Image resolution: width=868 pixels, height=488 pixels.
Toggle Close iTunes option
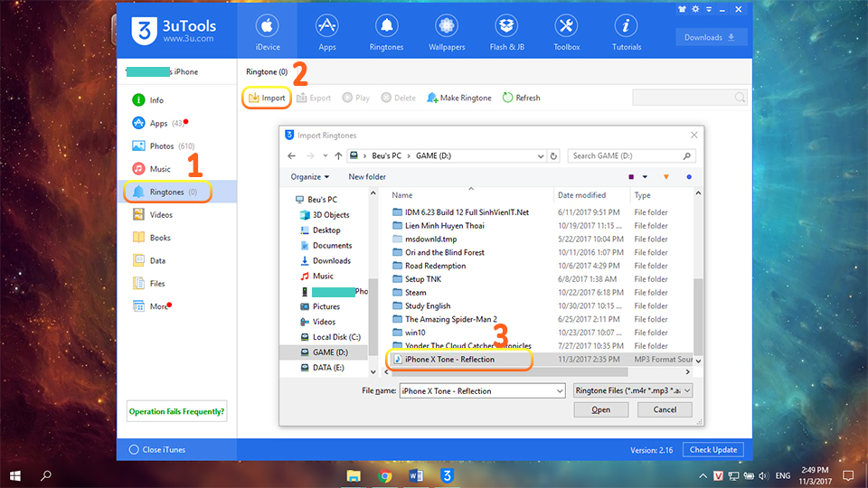point(157,450)
